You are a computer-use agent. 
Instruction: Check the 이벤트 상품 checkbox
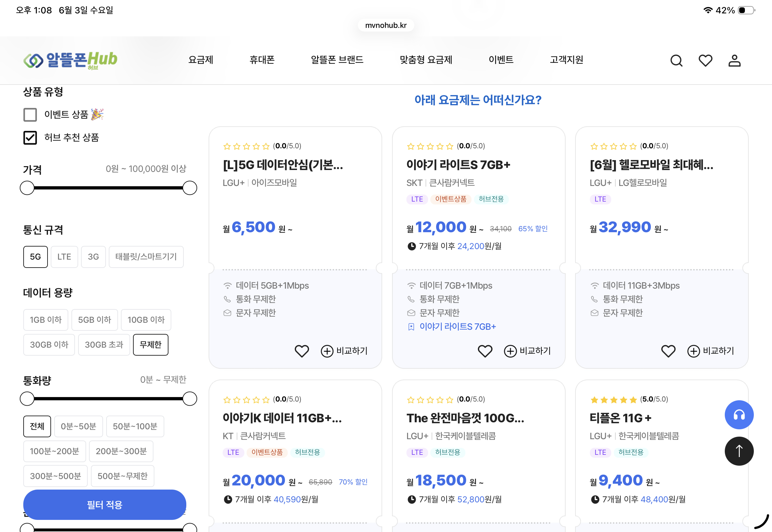tap(30, 115)
